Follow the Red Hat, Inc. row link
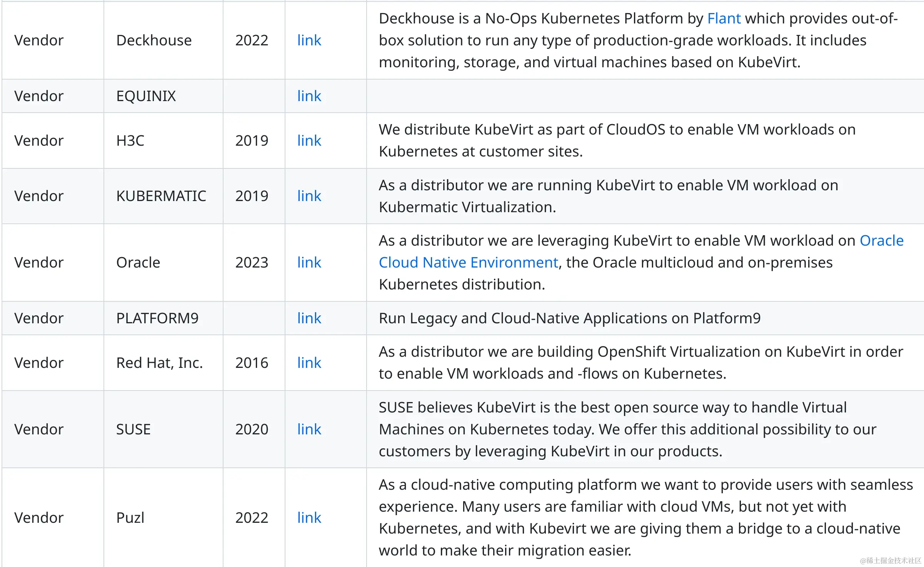924x567 pixels. (309, 363)
